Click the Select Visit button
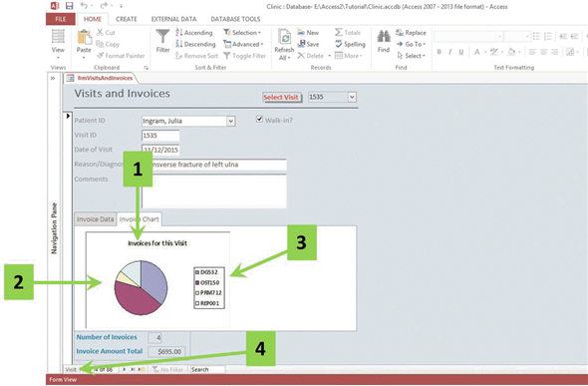Image resolution: width=588 pixels, height=386 pixels. pos(281,97)
